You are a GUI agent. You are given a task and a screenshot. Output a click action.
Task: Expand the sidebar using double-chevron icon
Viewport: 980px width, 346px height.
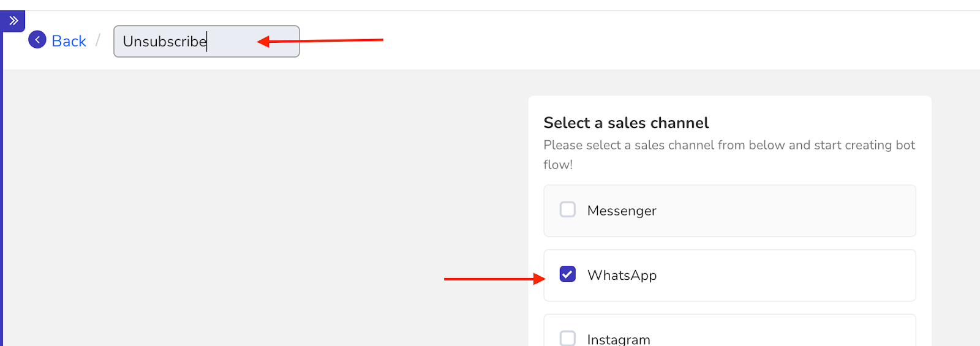pos(13,21)
